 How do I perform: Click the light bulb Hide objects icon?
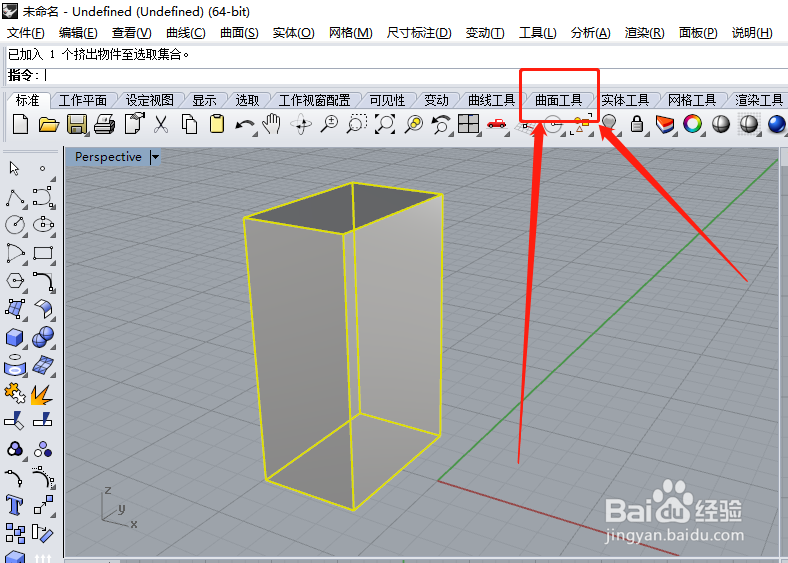609,124
